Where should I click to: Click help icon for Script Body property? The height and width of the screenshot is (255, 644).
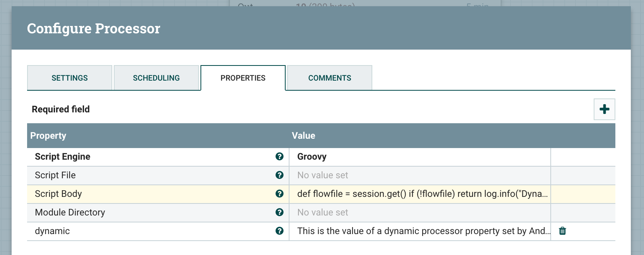[279, 193]
